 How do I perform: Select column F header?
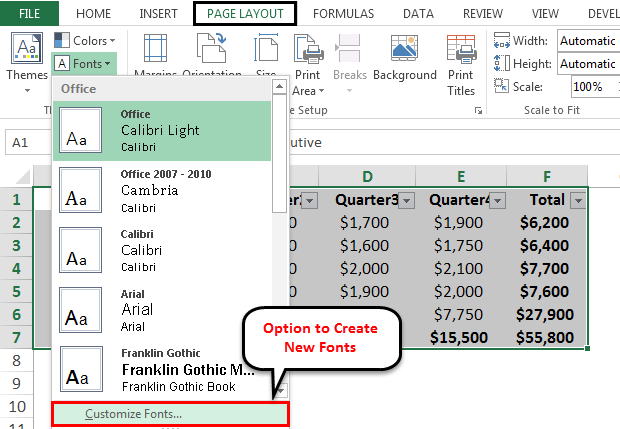(x=547, y=176)
